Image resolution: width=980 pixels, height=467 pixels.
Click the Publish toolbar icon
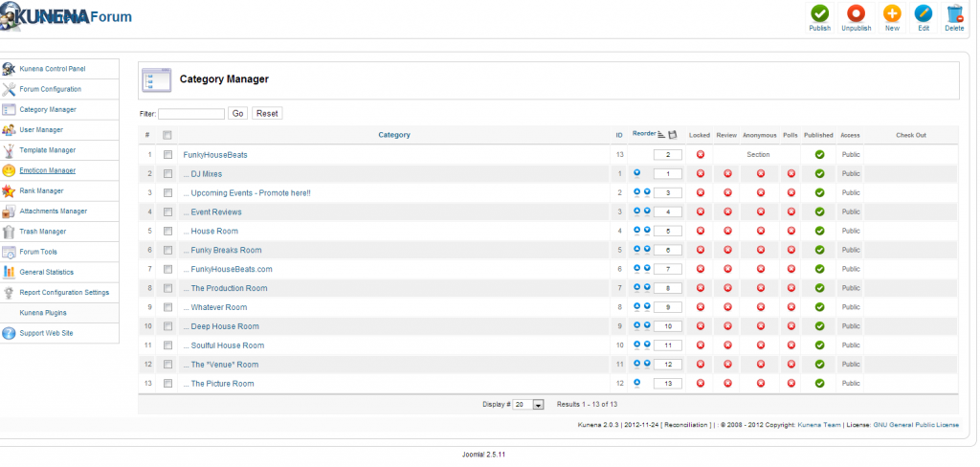point(819,13)
